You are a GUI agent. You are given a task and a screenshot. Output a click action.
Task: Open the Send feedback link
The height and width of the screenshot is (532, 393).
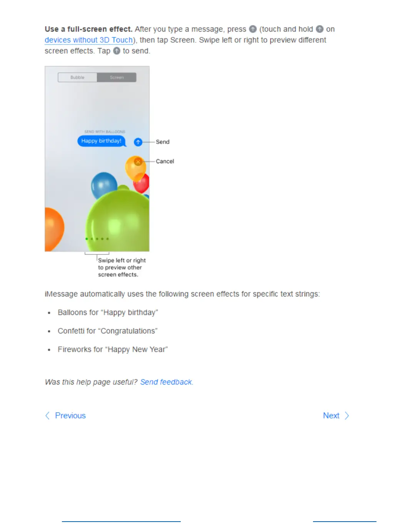[x=166, y=382]
